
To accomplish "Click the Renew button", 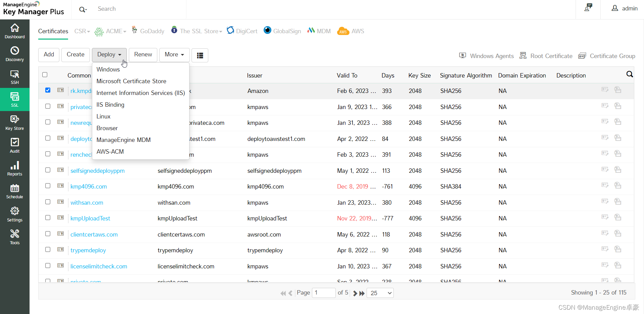I will click(143, 55).
